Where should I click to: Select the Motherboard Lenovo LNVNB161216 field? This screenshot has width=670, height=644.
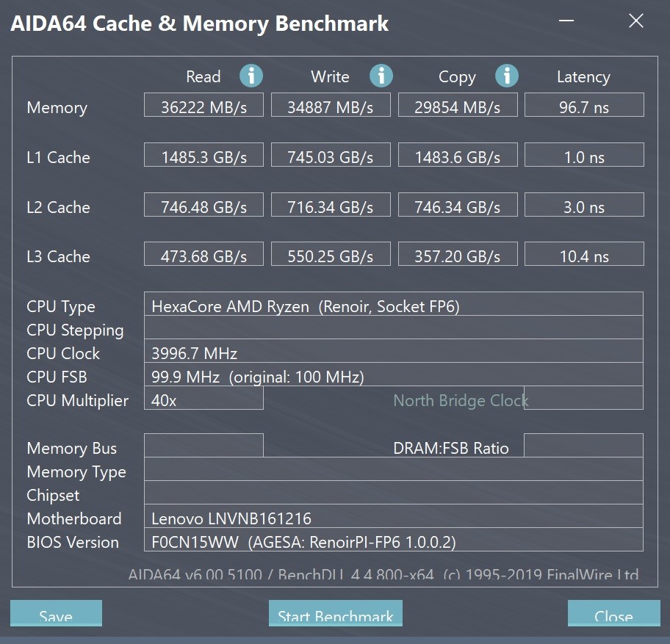click(x=394, y=516)
